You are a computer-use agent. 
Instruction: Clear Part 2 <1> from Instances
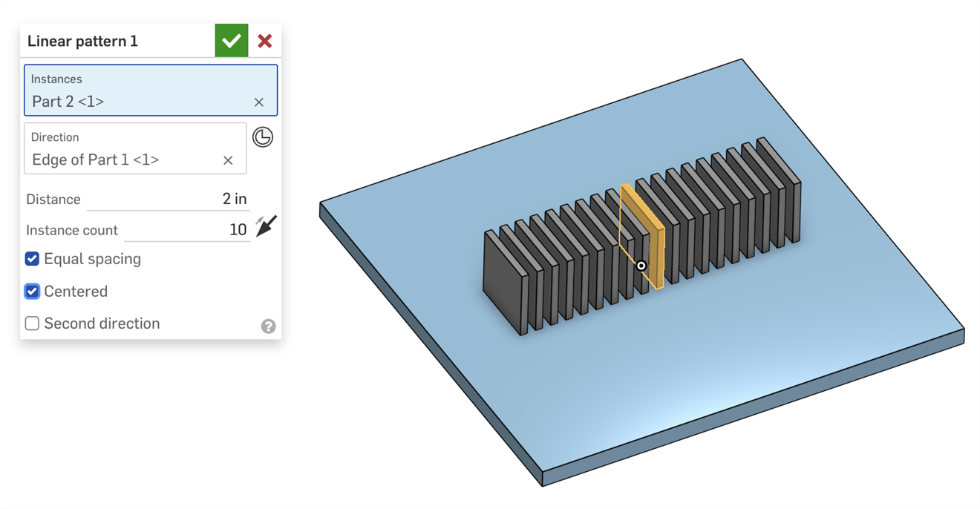point(259,102)
